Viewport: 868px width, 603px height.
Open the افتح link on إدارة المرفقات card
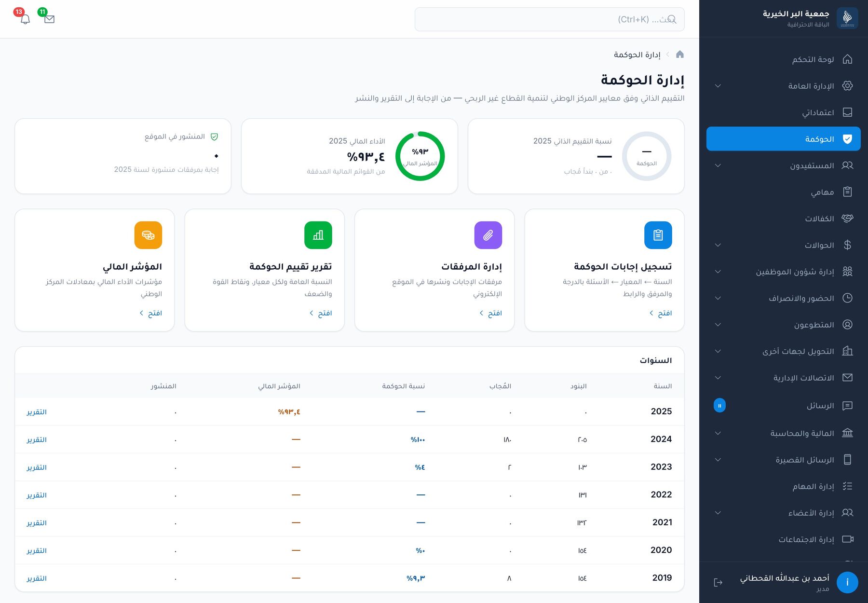[491, 314]
